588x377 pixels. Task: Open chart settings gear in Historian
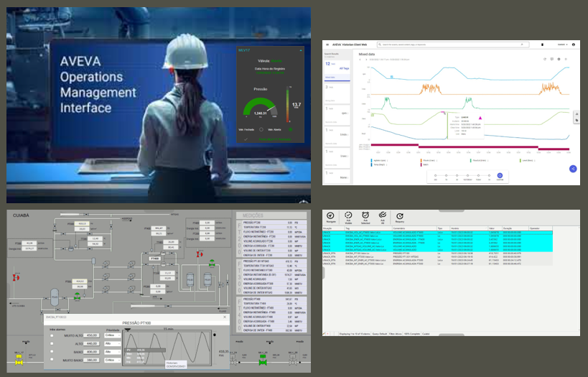(559, 59)
